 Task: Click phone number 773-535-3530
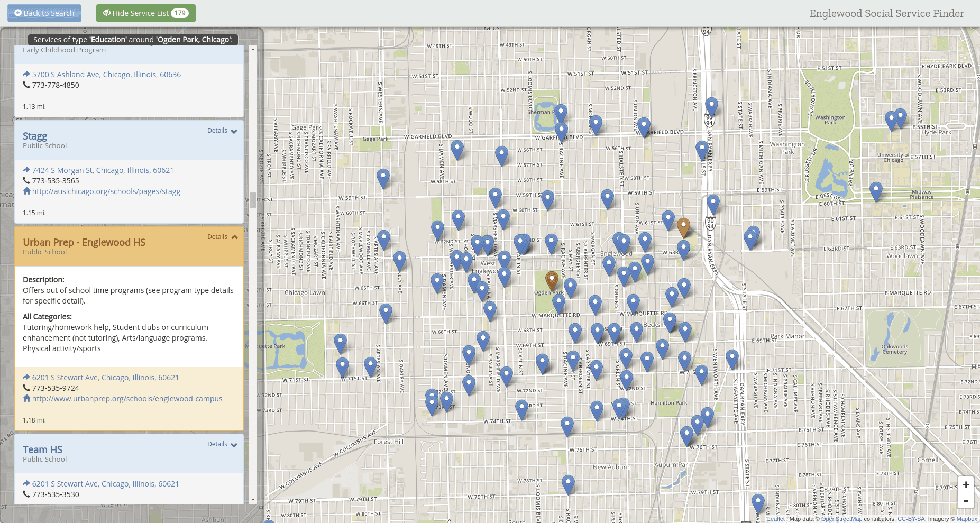click(56, 494)
